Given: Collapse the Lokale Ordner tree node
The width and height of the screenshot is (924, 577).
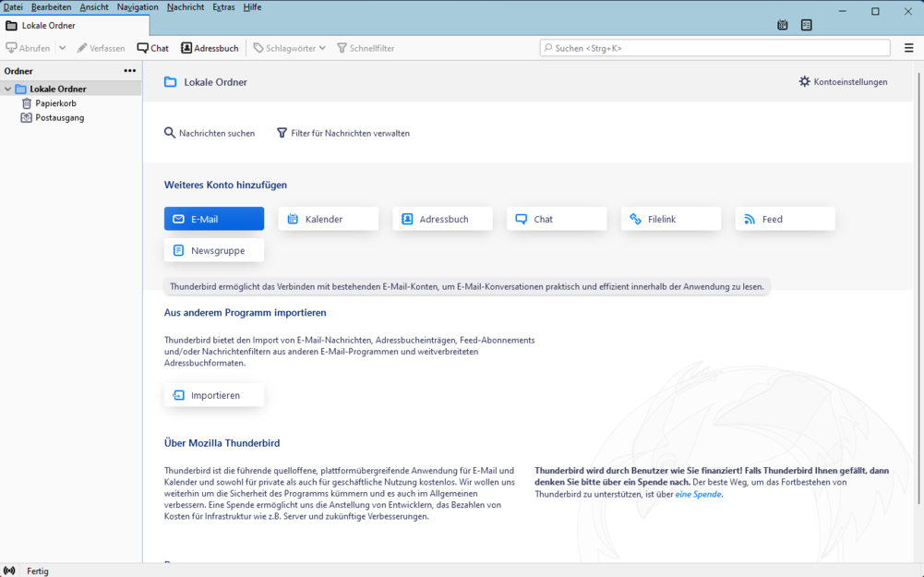Looking at the screenshot, I should coord(8,90).
